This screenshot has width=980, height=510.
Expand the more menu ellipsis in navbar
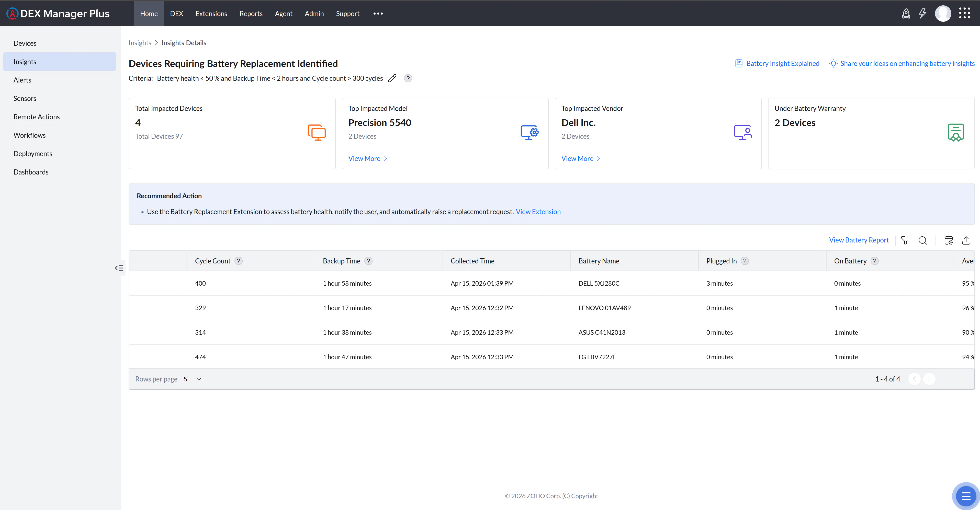pyautogui.click(x=378, y=14)
